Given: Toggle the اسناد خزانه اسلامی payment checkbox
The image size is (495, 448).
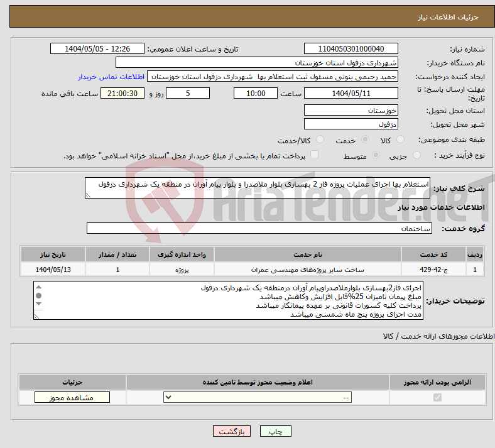Looking at the screenshot, I should (x=314, y=155).
